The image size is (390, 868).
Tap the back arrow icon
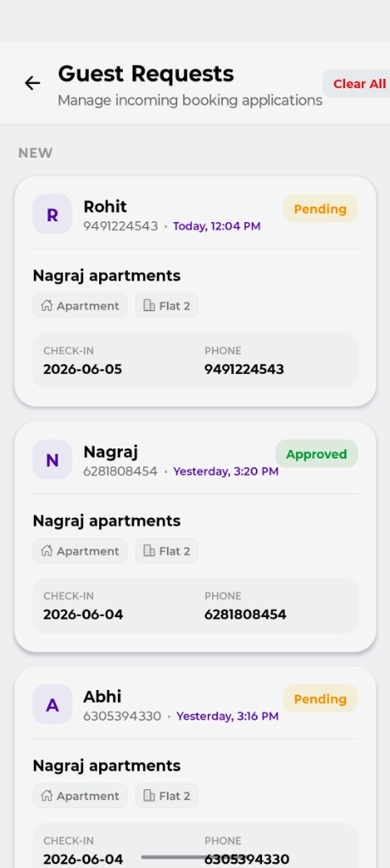coord(32,83)
